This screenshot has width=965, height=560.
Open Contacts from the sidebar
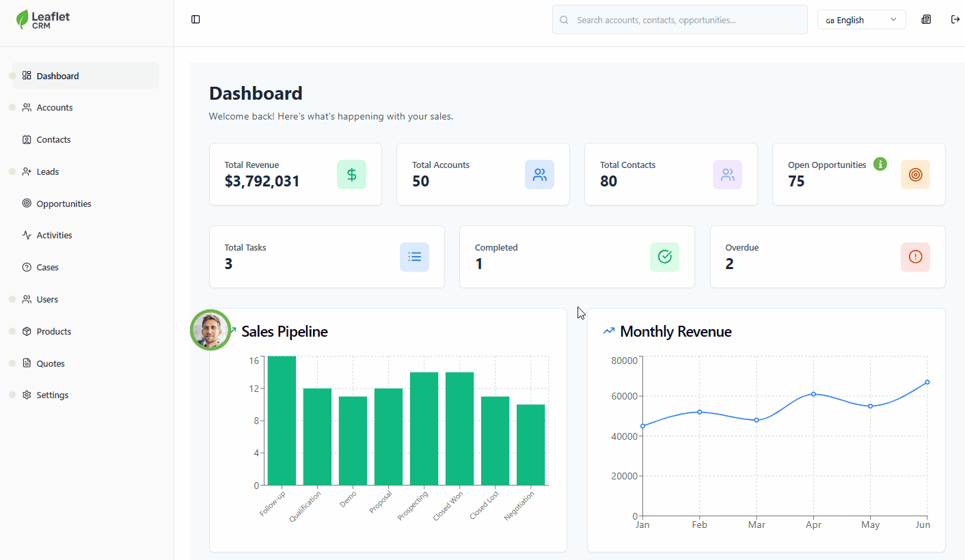[85, 139]
